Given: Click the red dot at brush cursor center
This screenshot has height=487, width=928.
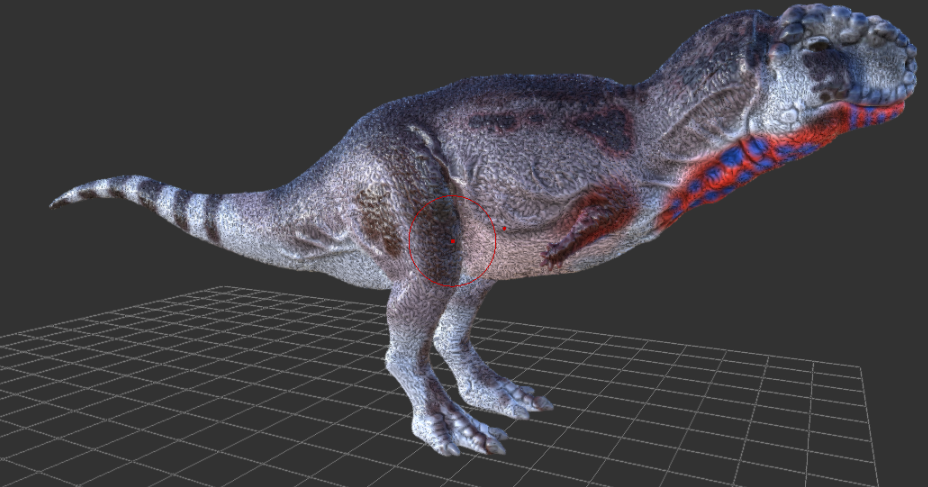Looking at the screenshot, I should [453, 242].
